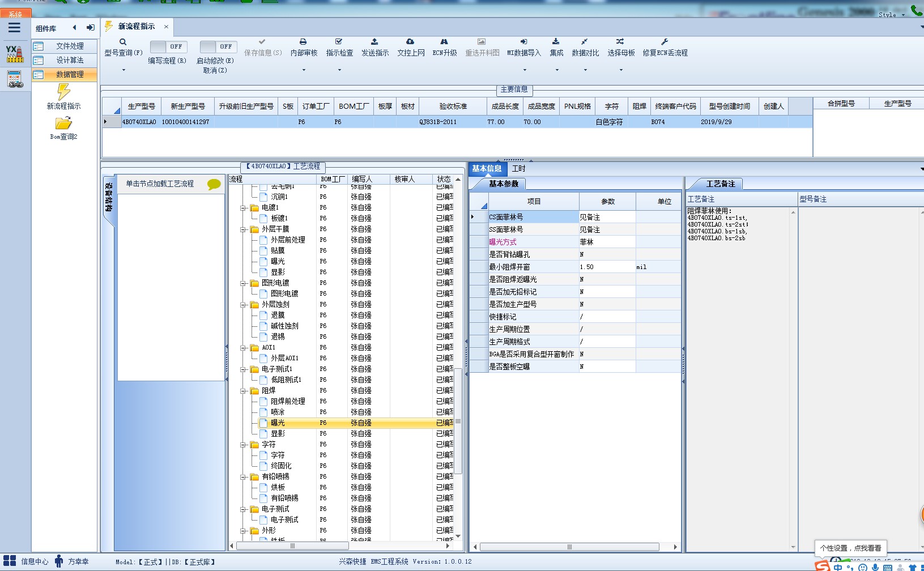Click the process tree vertical scrollbar
The height and width of the screenshot is (571, 924).
458,421
